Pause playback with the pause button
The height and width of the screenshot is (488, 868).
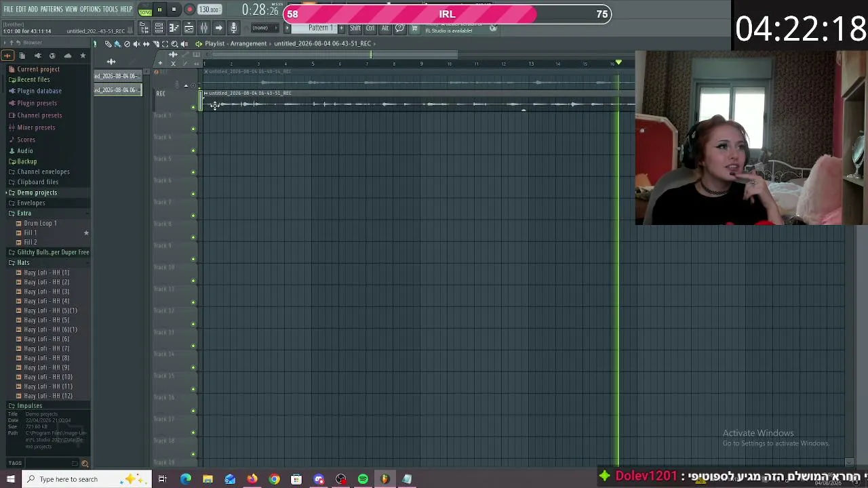159,9
